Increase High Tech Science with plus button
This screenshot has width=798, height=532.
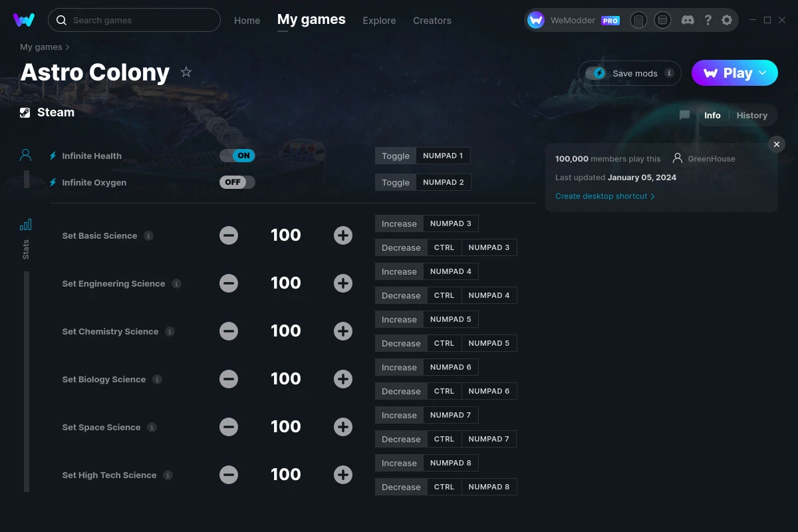click(x=343, y=475)
